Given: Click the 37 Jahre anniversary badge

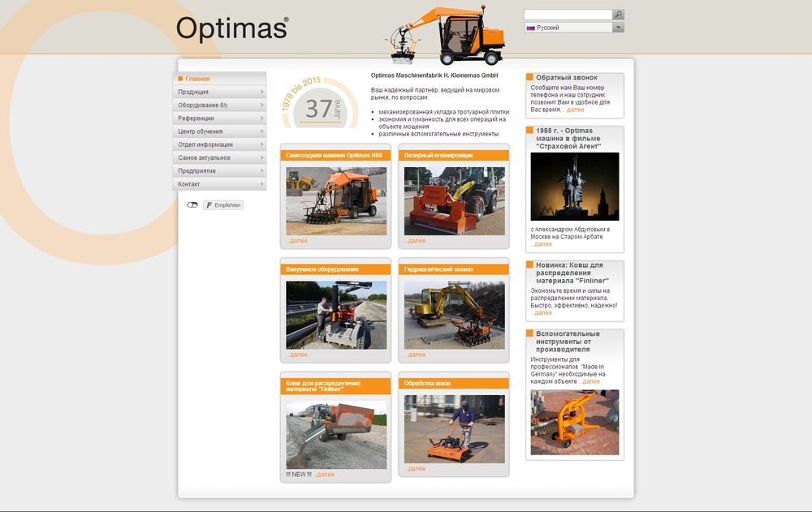Looking at the screenshot, I should (x=320, y=104).
